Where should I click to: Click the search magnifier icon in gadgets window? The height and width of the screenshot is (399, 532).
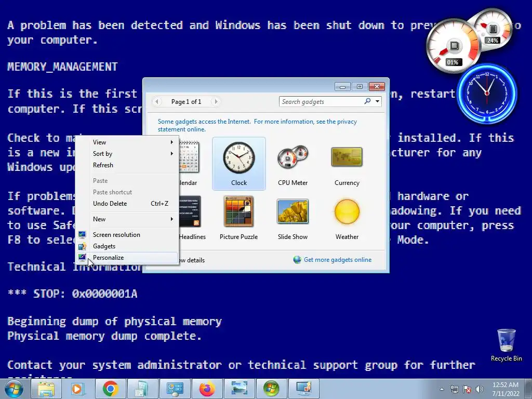tap(367, 101)
